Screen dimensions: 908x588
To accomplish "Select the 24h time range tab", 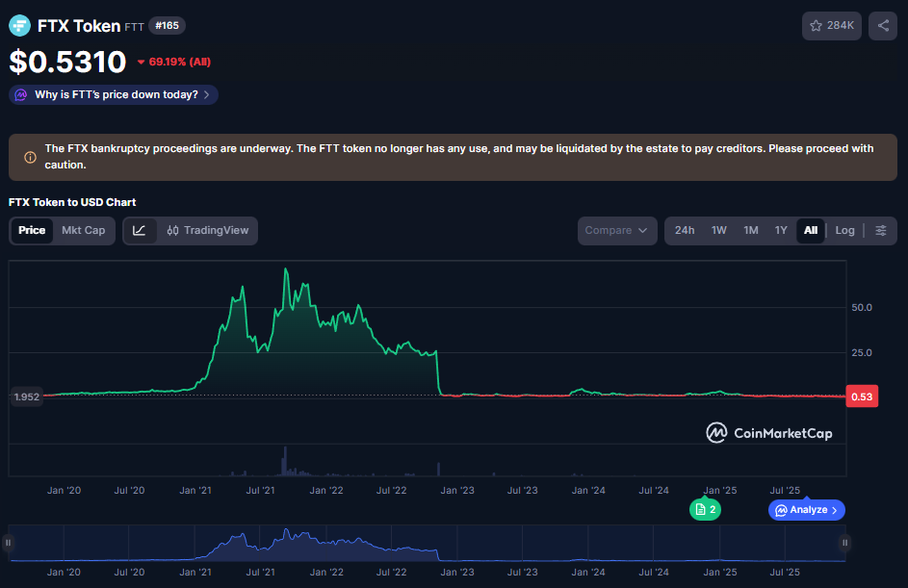I will 685,231.
